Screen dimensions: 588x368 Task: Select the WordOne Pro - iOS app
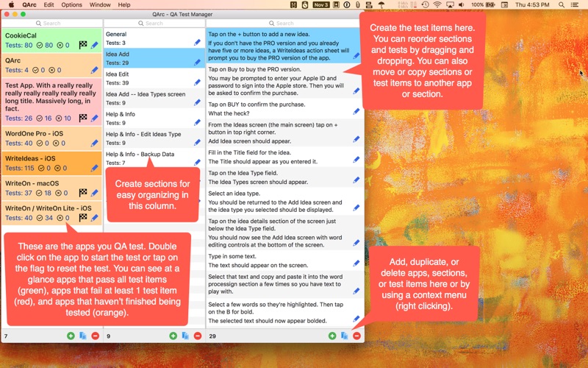51,138
